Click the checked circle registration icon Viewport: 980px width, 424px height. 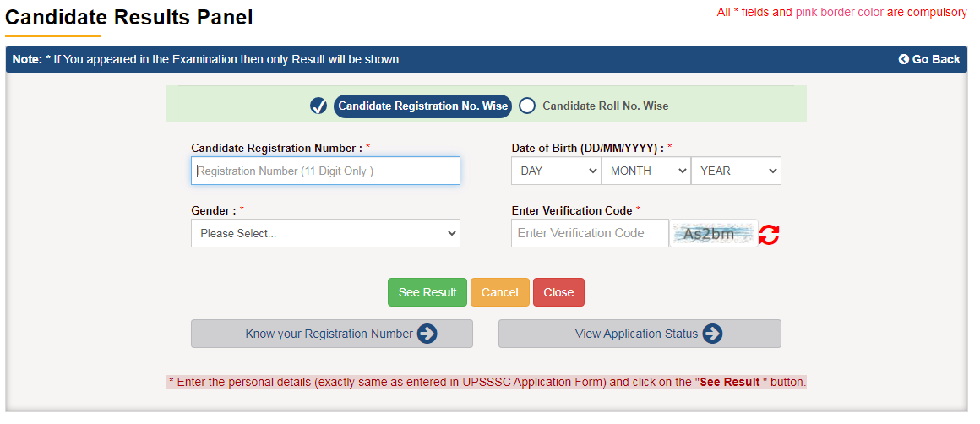click(318, 106)
